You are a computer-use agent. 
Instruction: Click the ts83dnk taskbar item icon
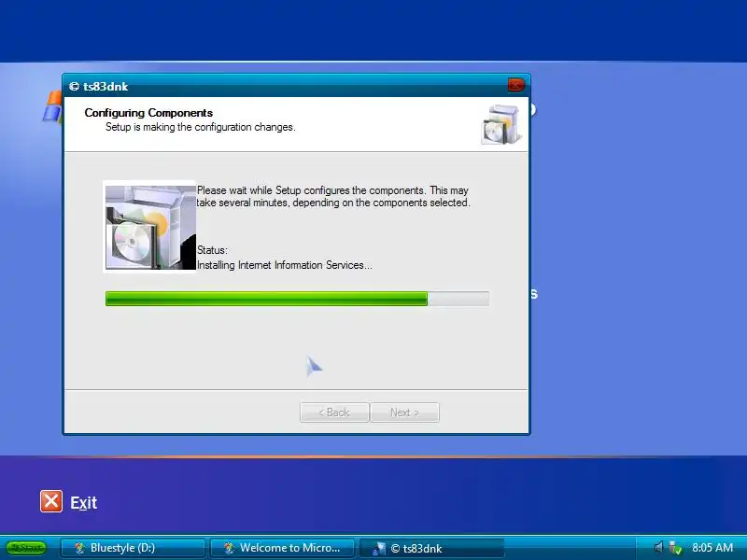point(379,549)
